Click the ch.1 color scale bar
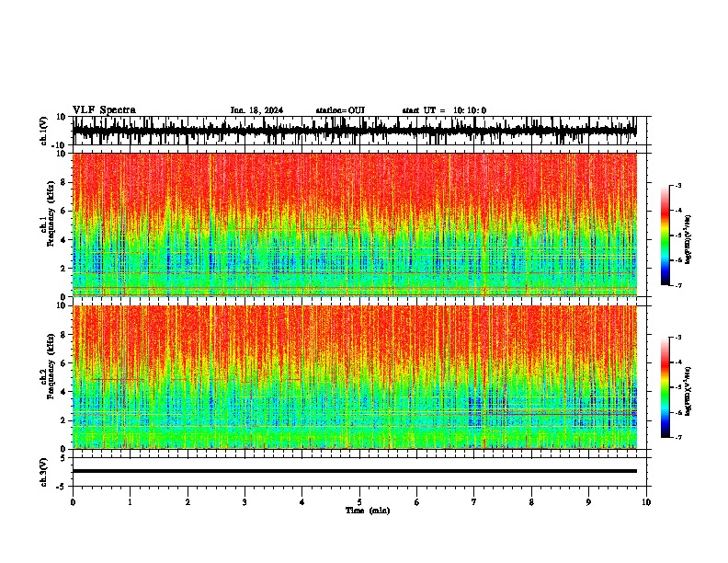This screenshot has height=563, width=728. pos(665,236)
